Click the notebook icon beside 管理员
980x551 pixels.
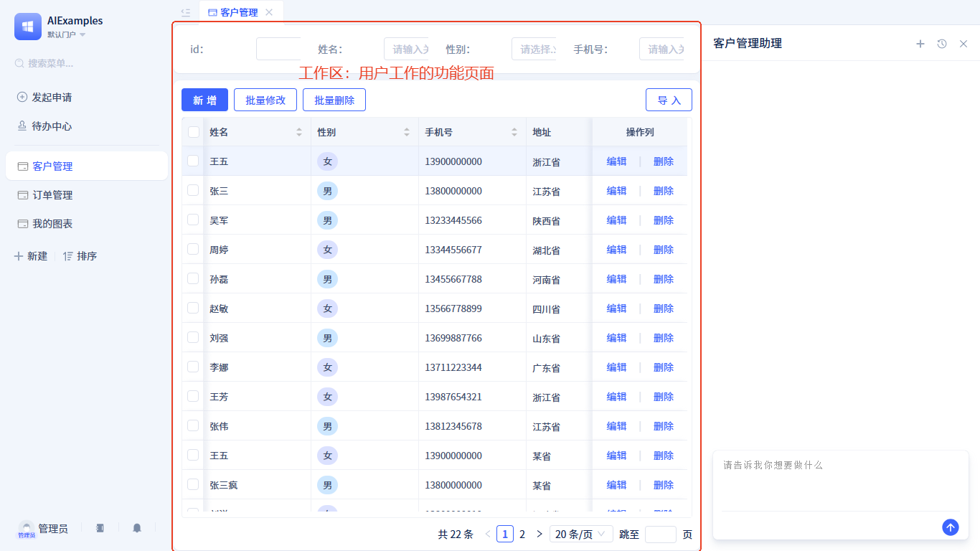[x=100, y=528]
